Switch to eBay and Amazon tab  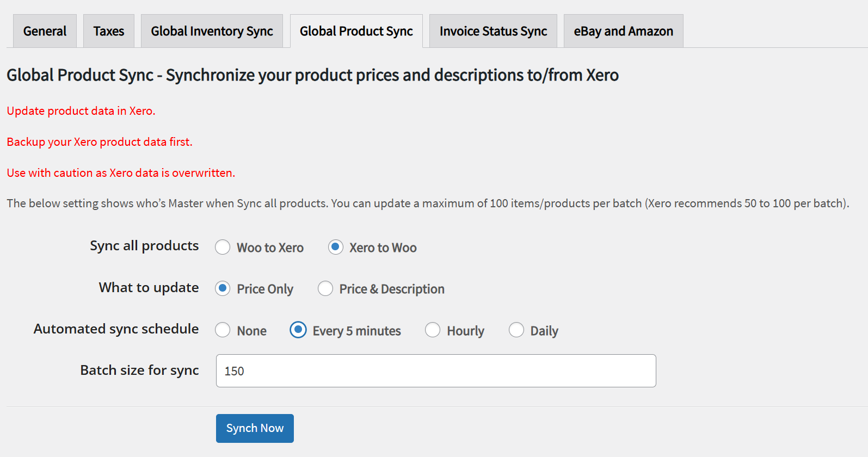pyautogui.click(x=623, y=32)
